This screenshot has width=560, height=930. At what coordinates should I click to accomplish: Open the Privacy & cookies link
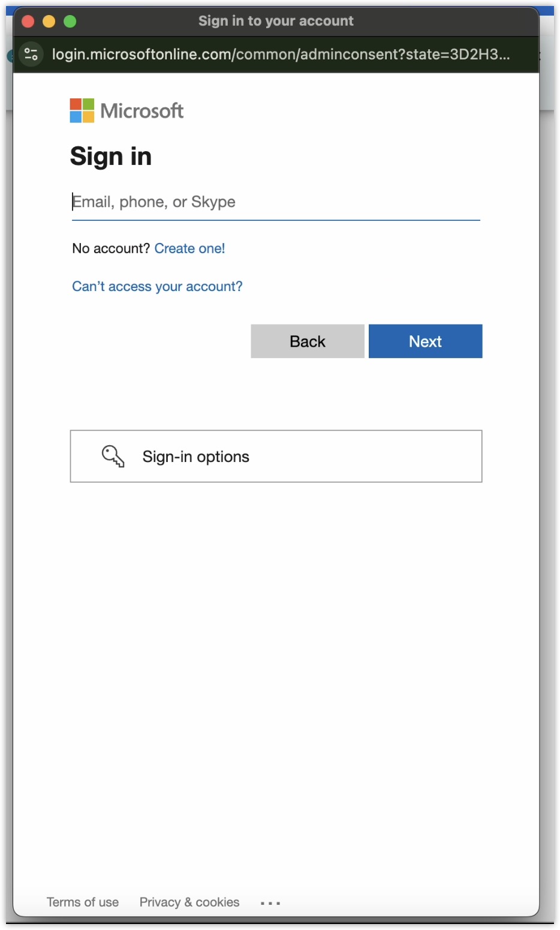(189, 902)
